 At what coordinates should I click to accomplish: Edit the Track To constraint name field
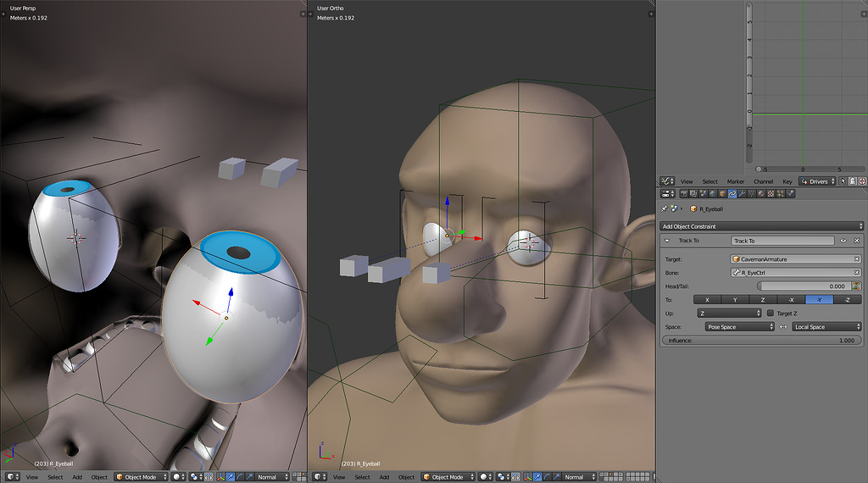pos(782,241)
